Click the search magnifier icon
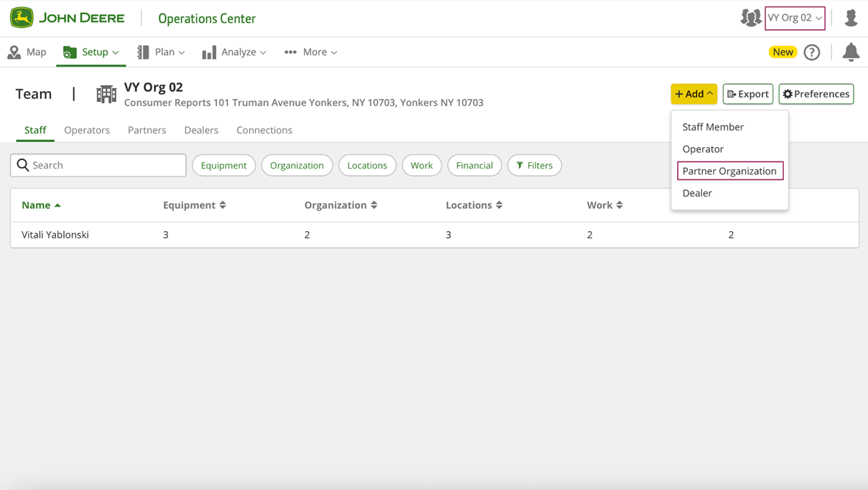This screenshot has width=868, height=490. point(23,165)
